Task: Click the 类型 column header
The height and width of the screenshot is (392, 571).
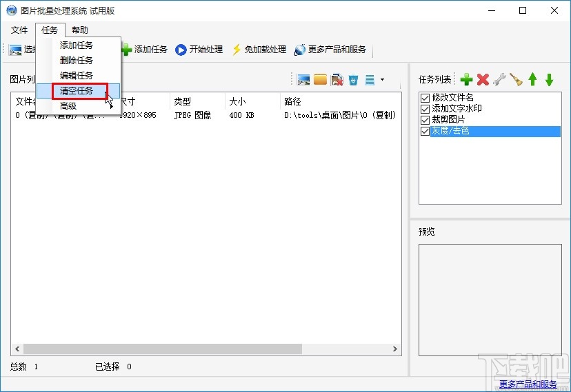Action: pos(197,101)
